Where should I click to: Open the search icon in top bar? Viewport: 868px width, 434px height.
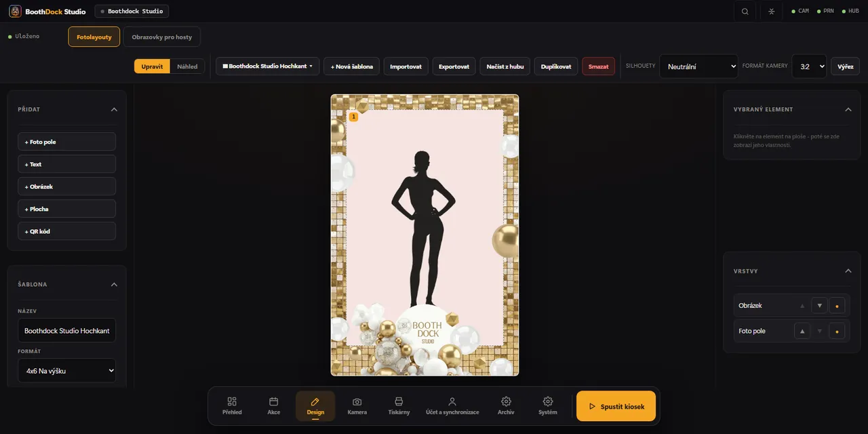click(745, 12)
